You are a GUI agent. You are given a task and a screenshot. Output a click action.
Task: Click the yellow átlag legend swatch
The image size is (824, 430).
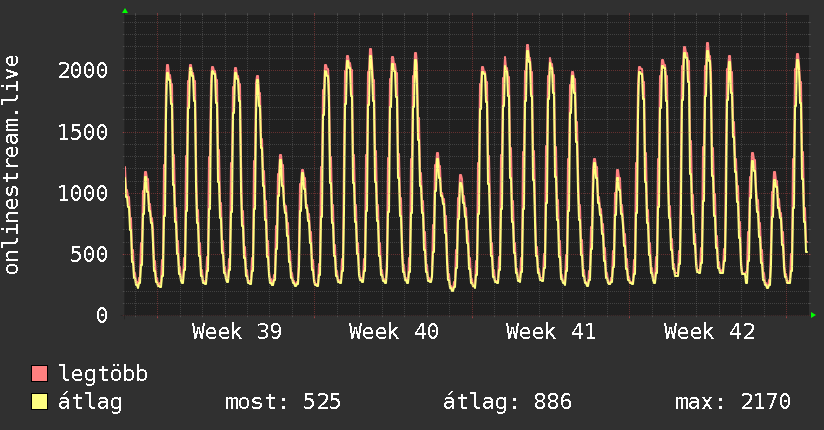pyautogui.click(x=39, y=402)
